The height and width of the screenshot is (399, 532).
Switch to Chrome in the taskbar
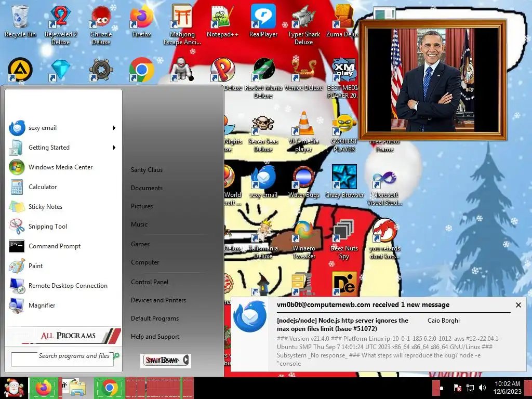(x=109, y=388)
